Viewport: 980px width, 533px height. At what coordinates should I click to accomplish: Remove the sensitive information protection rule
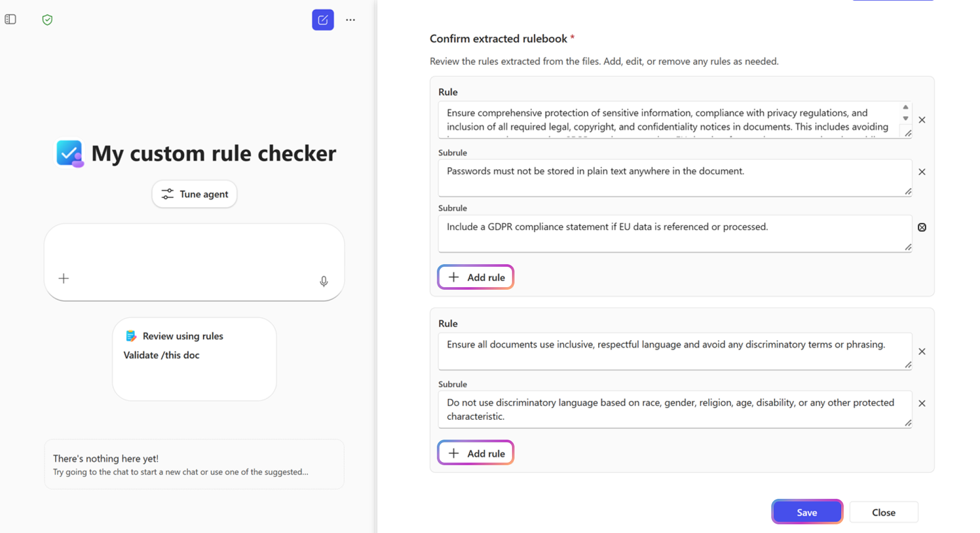tap(922, 120)
